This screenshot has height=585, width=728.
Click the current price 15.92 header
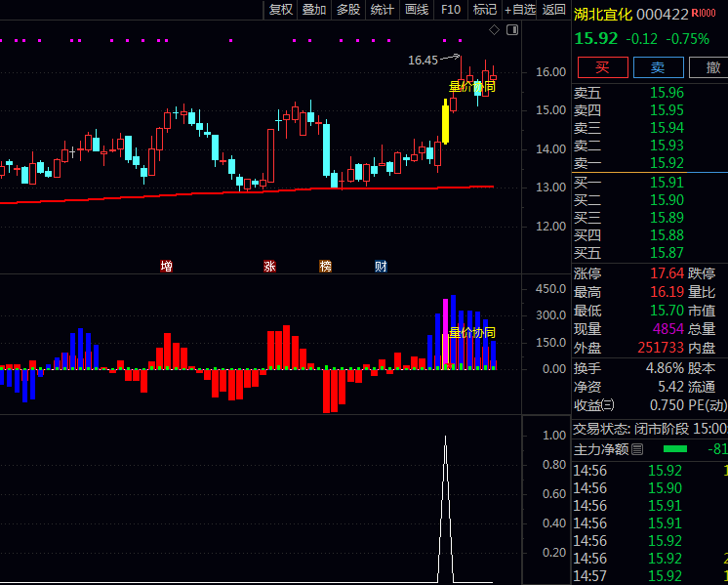596,38
